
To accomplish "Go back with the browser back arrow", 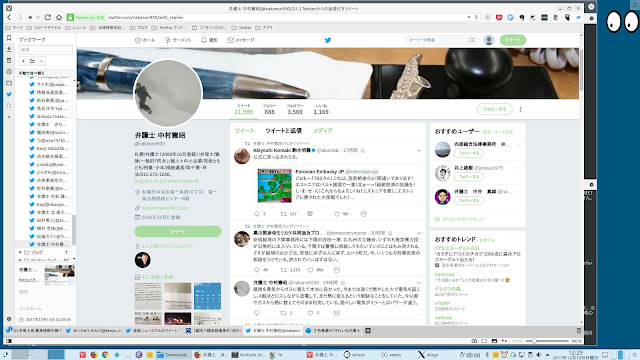I will pyautogui.click(x=9, y=18).
